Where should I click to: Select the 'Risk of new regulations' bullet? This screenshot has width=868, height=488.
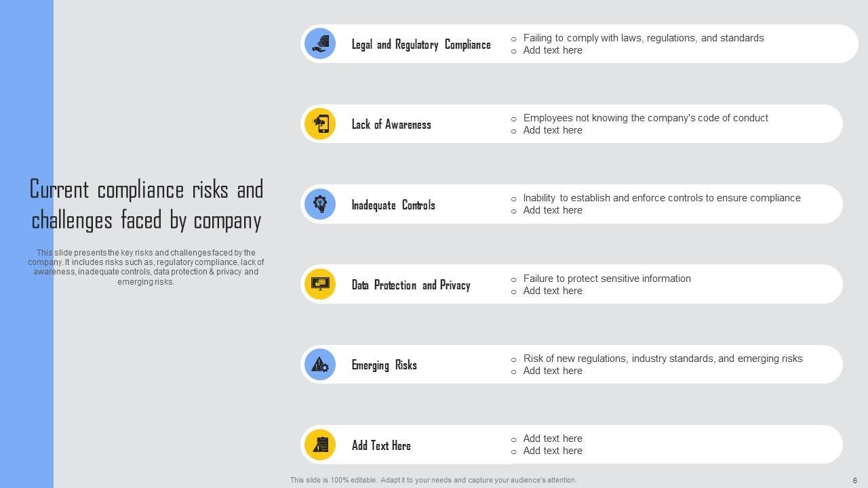(663, 359)
